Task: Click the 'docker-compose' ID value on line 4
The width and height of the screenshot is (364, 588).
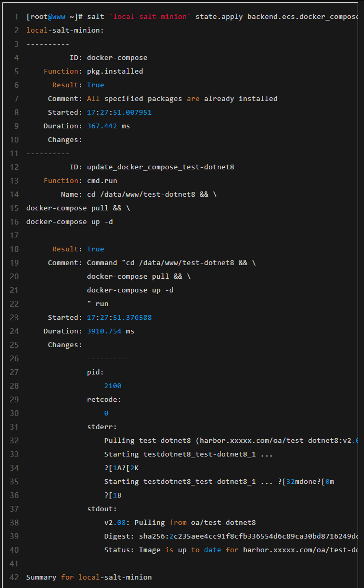Action: pyautogui.click(x=117, y=58)
